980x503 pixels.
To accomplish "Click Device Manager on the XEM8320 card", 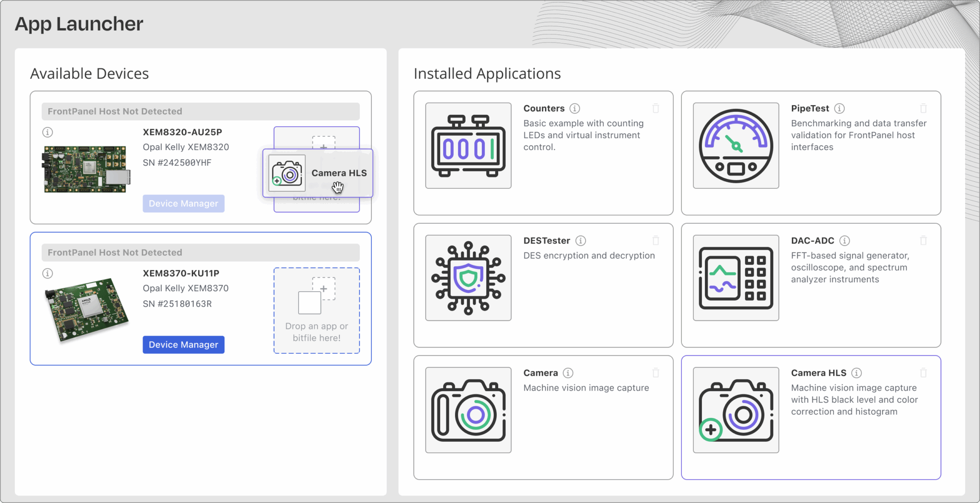I will (183, 203).
